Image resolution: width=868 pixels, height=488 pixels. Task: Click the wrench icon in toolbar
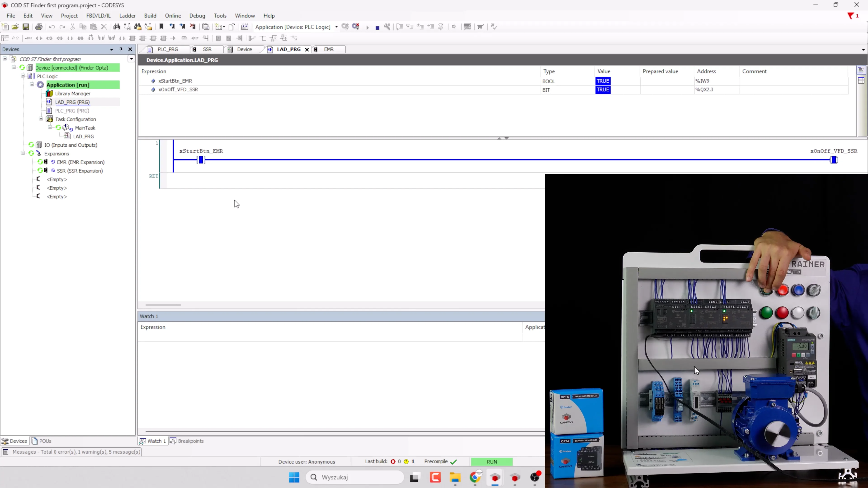point(387,27)
